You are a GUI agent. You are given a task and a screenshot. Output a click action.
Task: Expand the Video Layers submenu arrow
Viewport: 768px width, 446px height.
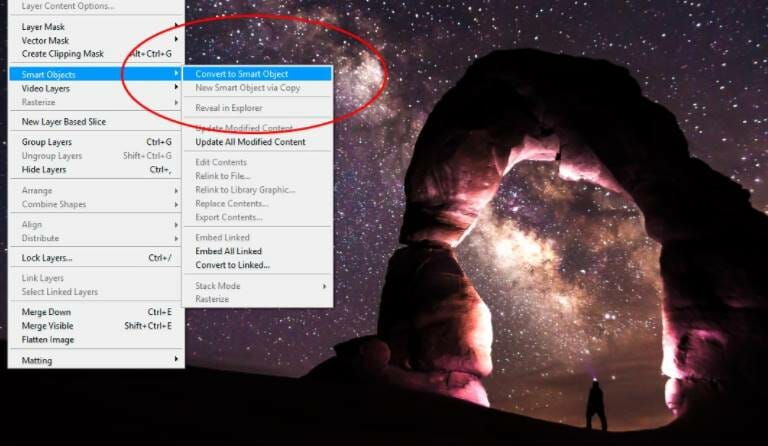(x=176, y=87)
